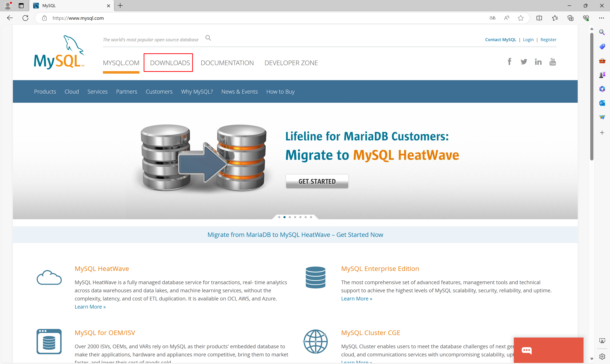This screenshot has height=364, width=610.
Task: Open MySQL LinkedIn icon
Action: pyautogui.click(x=538, y=62)
